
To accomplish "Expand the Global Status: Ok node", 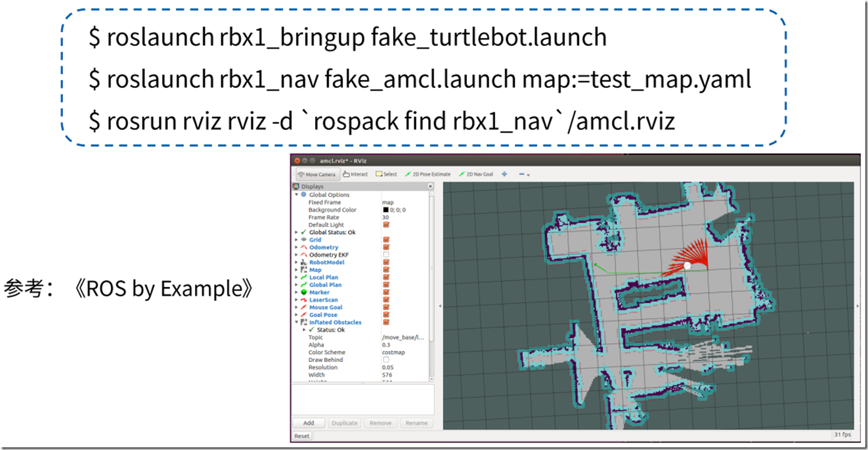I will 297,232.
